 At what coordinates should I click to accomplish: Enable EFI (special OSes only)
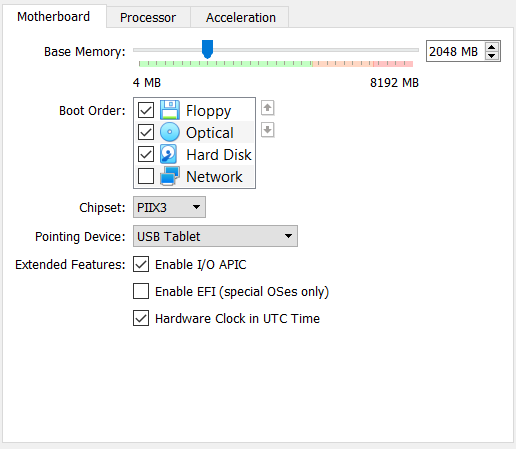(x=141, y=291)
